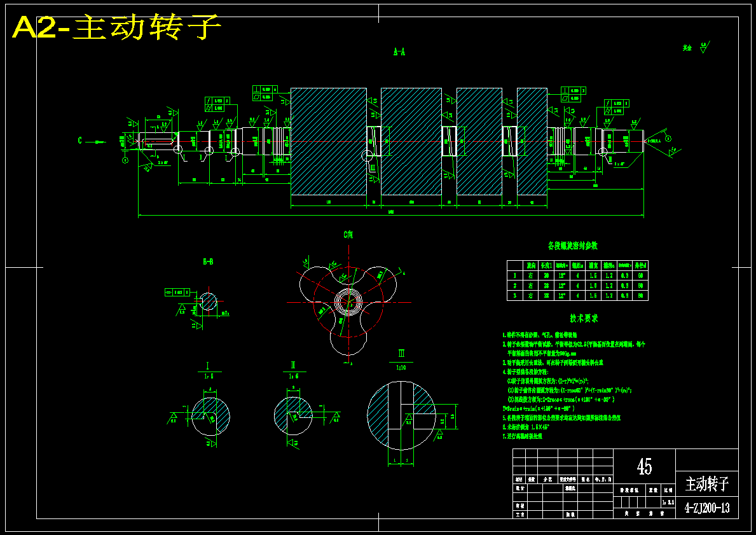Select the "其余" roughness note
The image size is (756, 535).
click(x=687, y=48)
